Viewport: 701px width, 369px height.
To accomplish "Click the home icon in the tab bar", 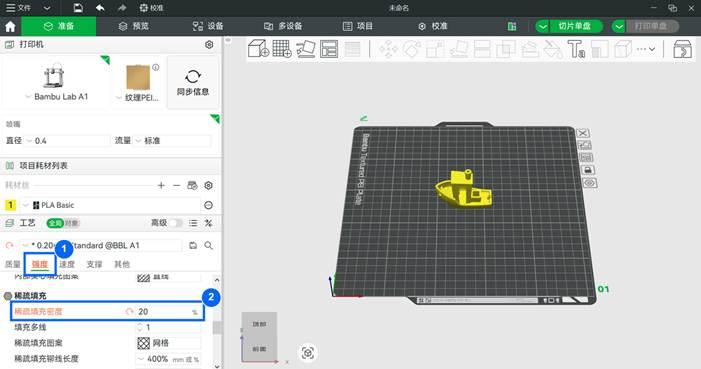I will [10, 26].
